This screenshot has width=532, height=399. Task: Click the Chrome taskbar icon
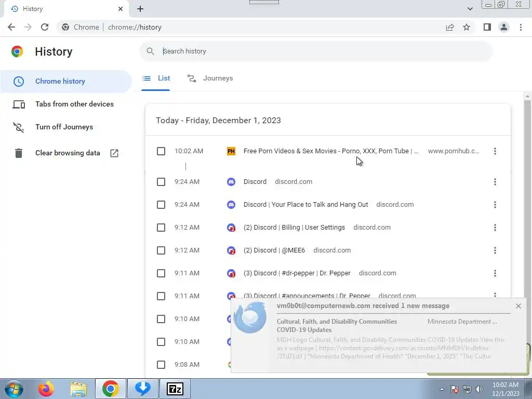point(110,389)
